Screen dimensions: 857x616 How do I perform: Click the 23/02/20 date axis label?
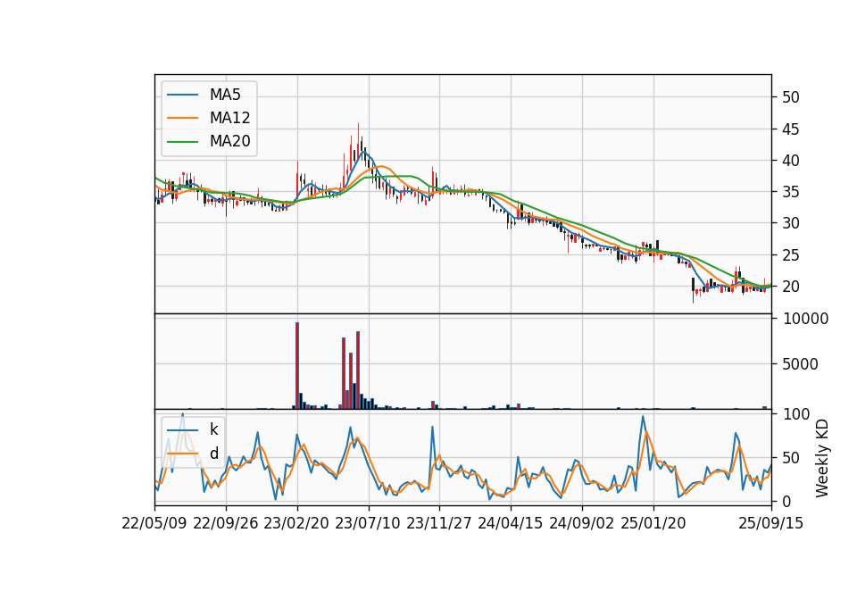pyautogui.click(x=296, y=523)
